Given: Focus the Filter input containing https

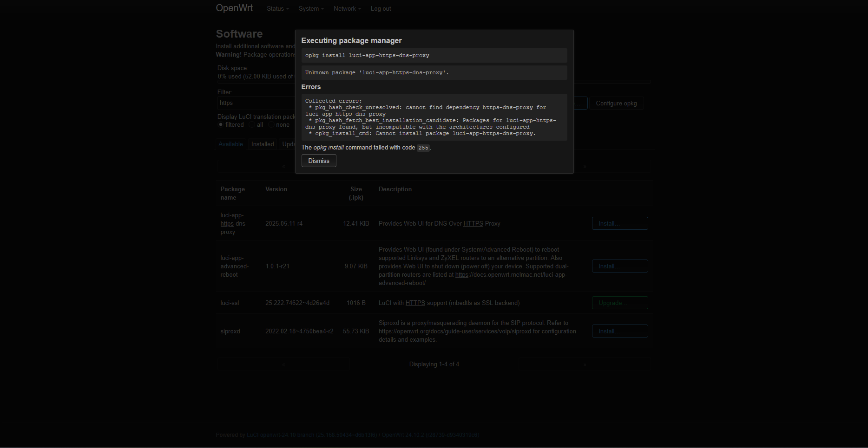Looking at the screenshot, I should pos(256,103).
